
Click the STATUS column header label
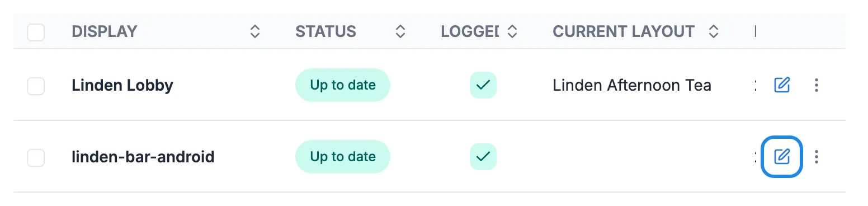[x=326, y=31]
